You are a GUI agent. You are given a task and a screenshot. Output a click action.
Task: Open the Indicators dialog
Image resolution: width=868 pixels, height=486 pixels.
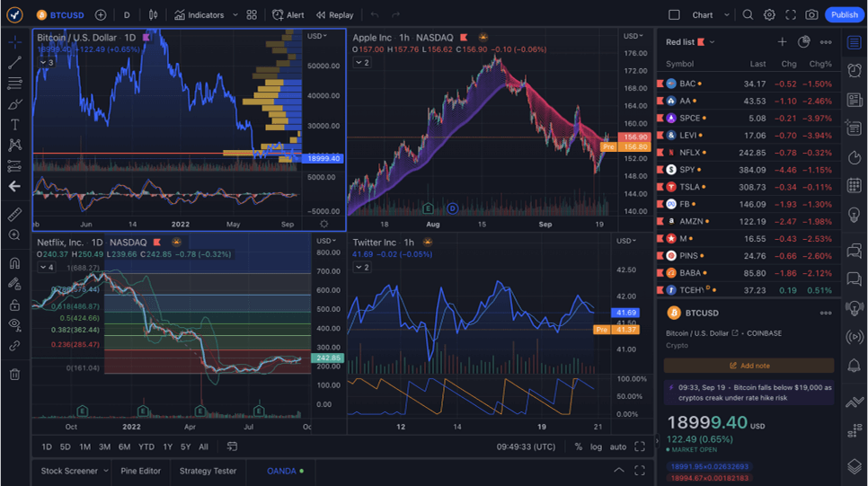click(199, 15)
